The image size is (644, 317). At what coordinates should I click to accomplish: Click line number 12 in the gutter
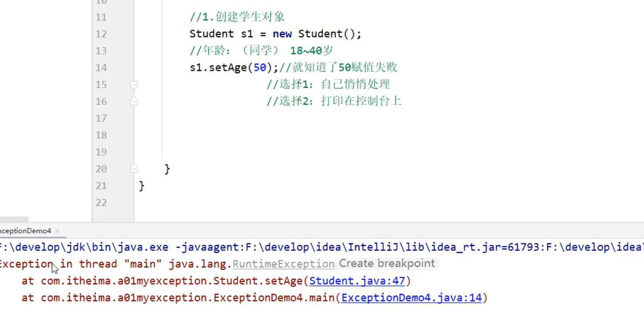[x=101, y=34]
